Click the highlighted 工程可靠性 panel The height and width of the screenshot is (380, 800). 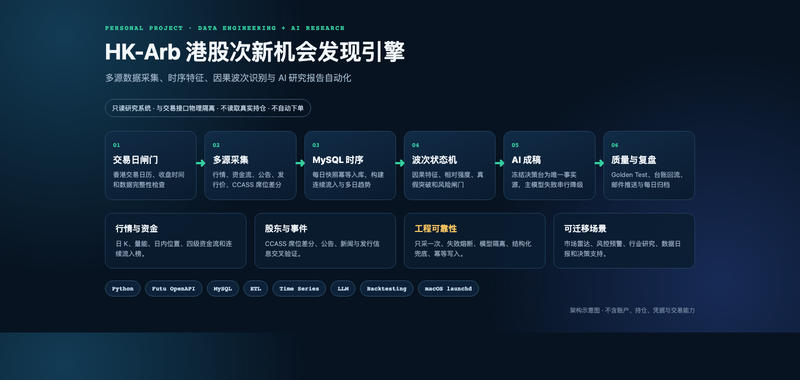474,241
